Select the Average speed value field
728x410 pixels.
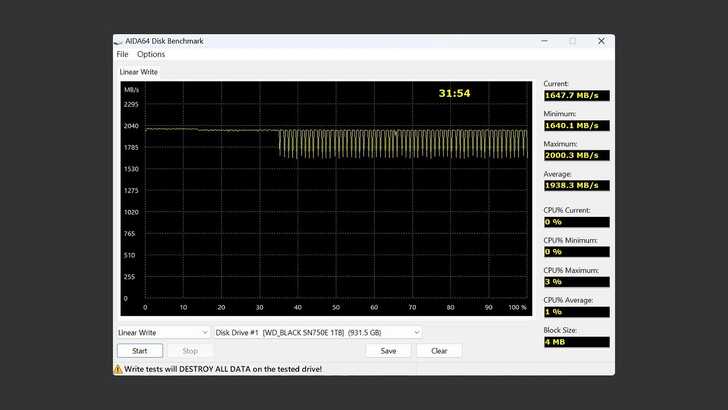pos(576,186)
